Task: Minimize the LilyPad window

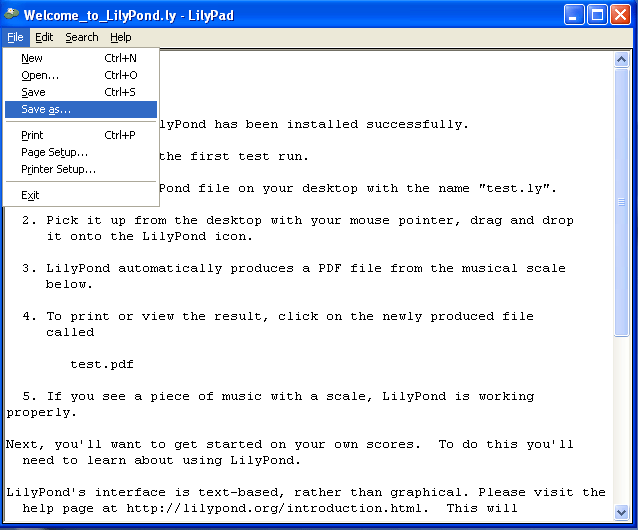Action: [574, 15]
